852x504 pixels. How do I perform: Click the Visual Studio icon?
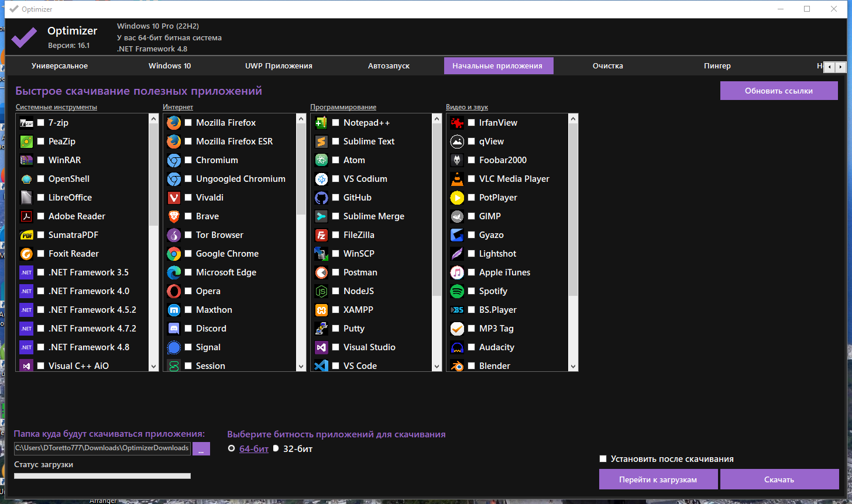321,347
